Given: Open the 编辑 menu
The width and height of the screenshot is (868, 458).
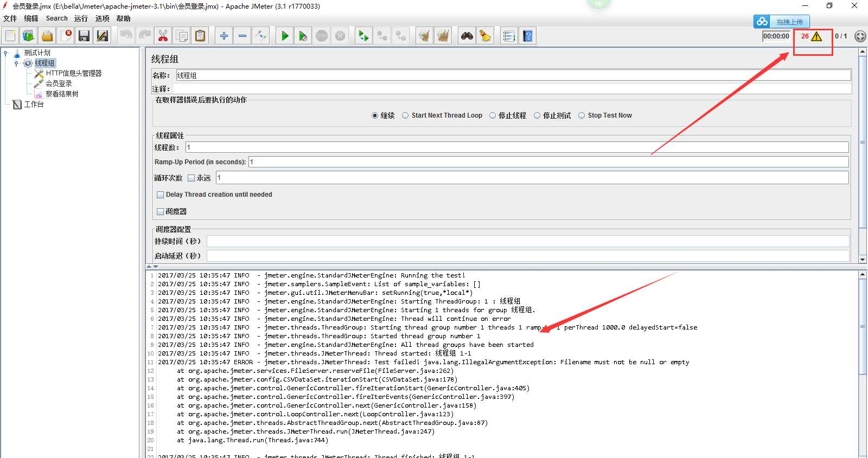Looking at the screenshot, I should [31, 18].
